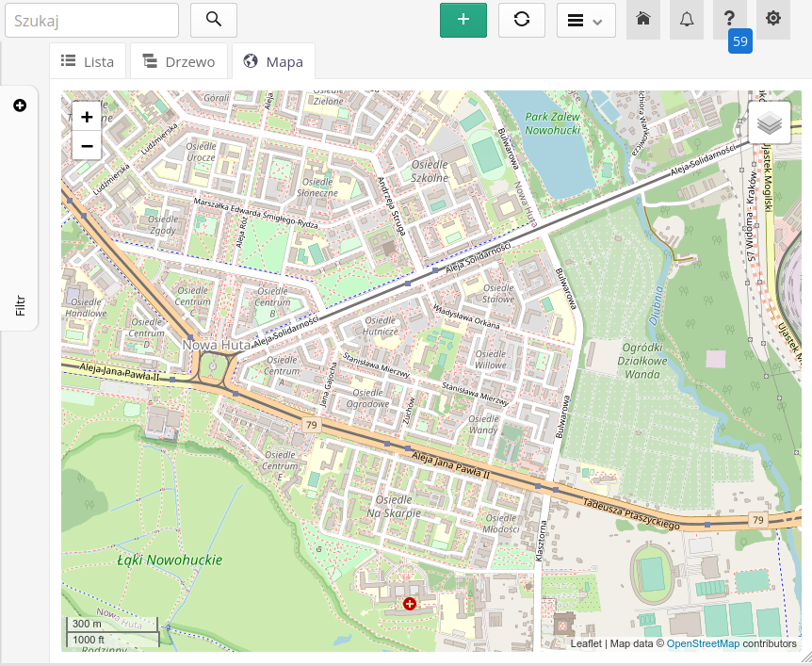Click the magnifying glass search button
This screenshot has height=666, width=812.
coord(214,20)
